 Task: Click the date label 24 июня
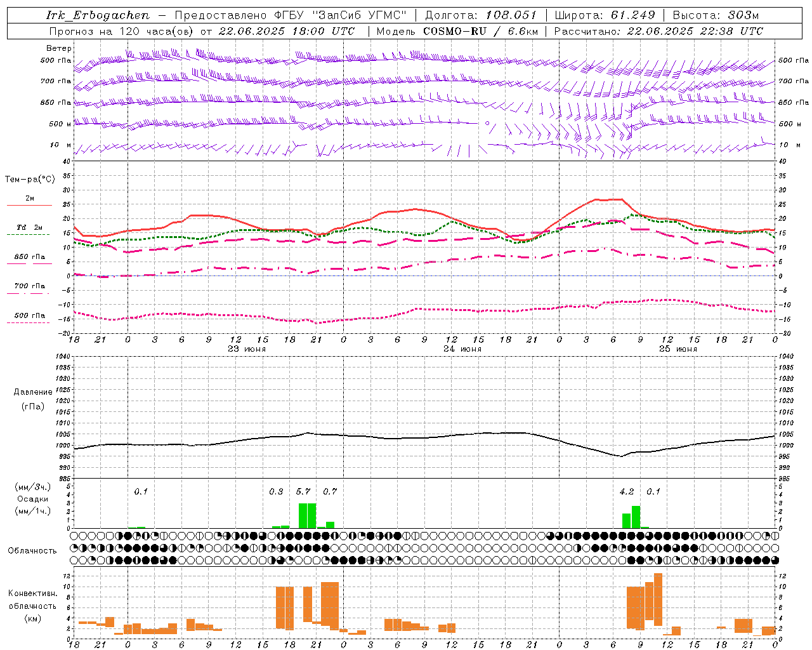tap(462, 349)
